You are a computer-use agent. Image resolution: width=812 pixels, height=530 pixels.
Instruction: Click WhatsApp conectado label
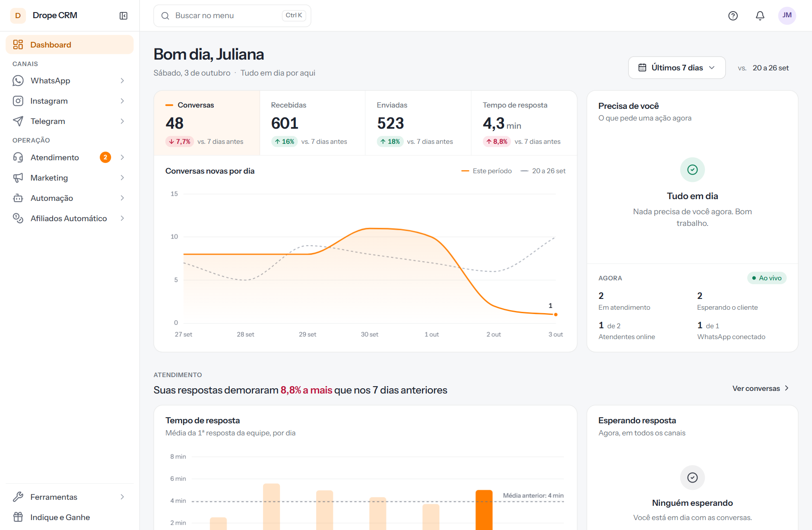click(x=731, y=337)
